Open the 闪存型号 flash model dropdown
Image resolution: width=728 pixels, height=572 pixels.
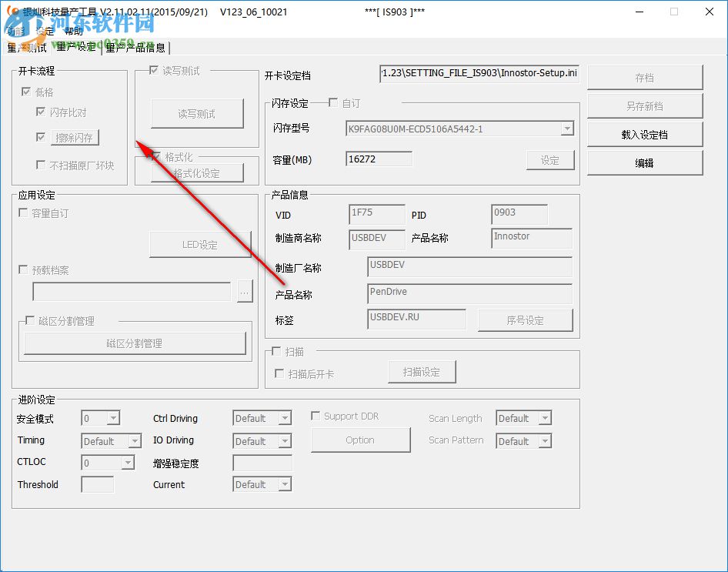point(567,129)
